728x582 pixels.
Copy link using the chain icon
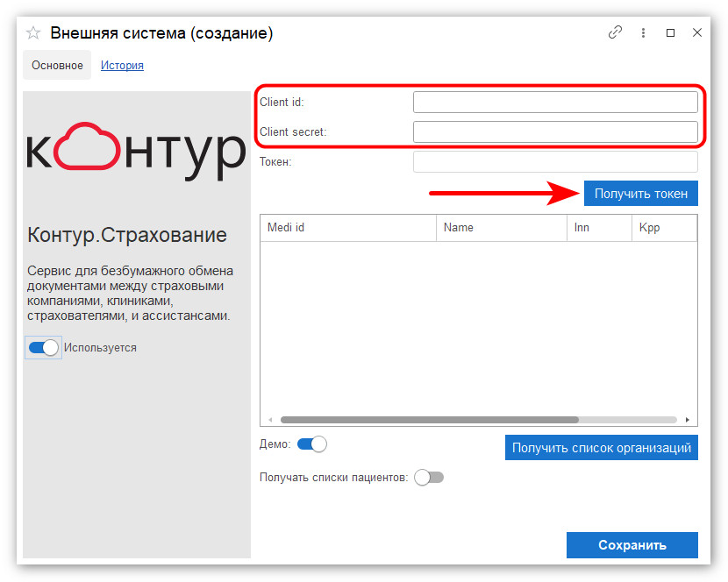pos(615,32)
